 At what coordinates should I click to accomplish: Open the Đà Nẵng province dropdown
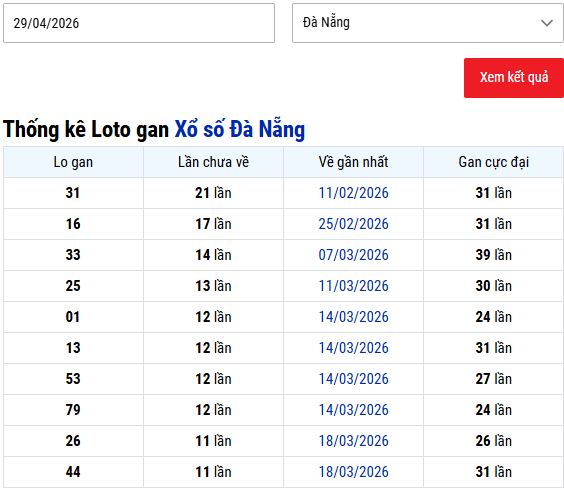[x=428, y=23]
